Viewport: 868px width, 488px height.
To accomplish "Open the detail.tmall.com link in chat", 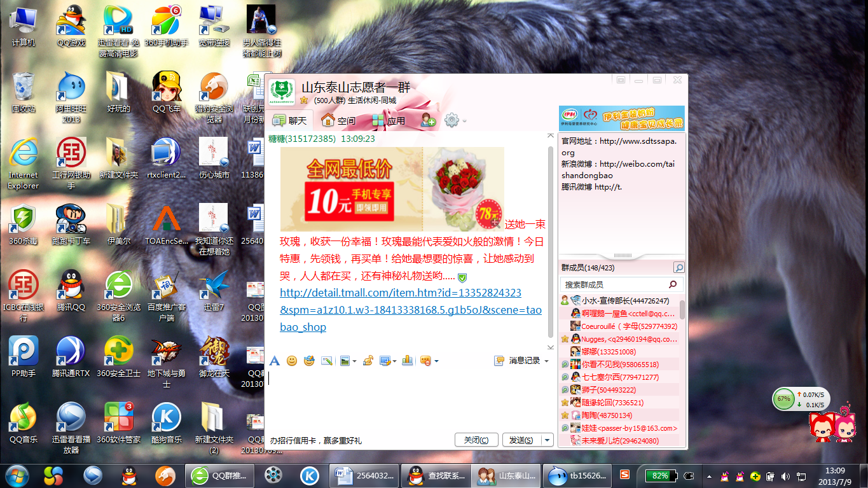I will [x=401, y=293].
